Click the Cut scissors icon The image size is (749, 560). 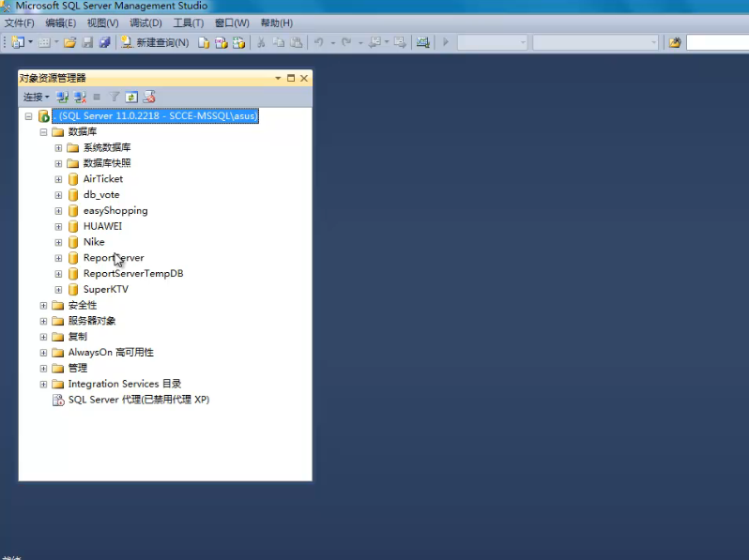click(x=261, y=42)
